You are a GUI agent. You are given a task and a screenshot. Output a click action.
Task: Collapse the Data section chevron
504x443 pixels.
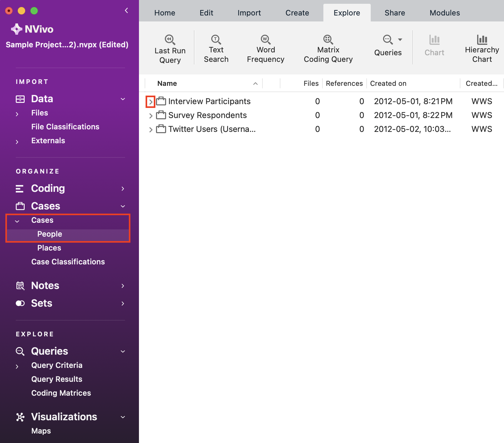tap(123, 99)
